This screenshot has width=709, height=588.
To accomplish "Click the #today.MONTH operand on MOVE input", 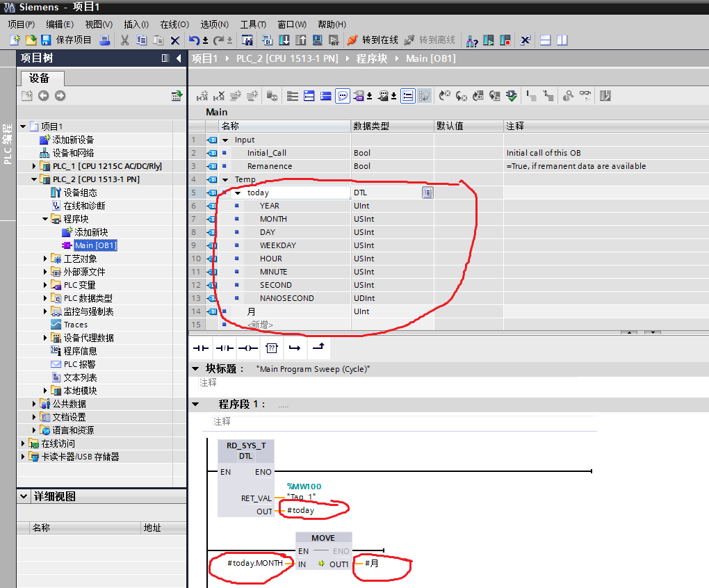I will point(254,563).
